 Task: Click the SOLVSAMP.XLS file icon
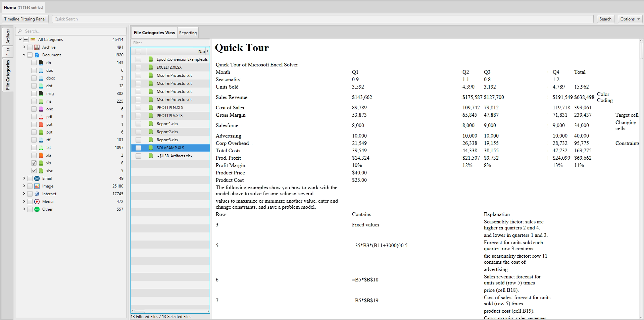click(x=151, y=148)
